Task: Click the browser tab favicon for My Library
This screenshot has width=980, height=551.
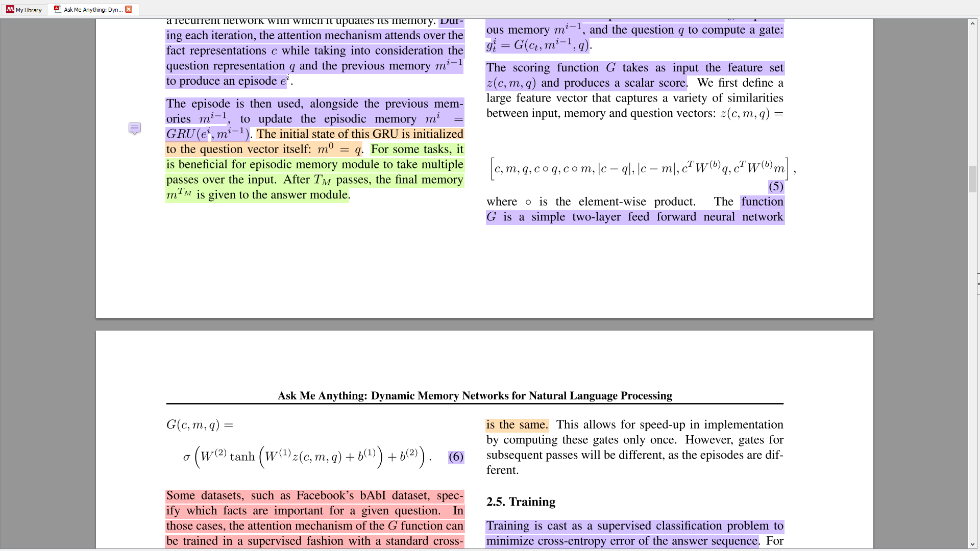Action: click(9, 9)
